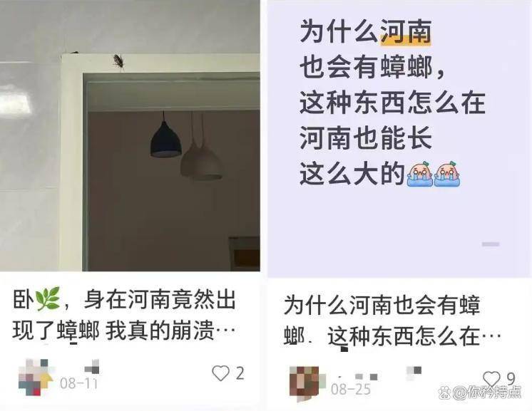Like the post with 2 likes
Viewport: 532px width, 411px height.
pyautogui.click(x=221, y=373)
